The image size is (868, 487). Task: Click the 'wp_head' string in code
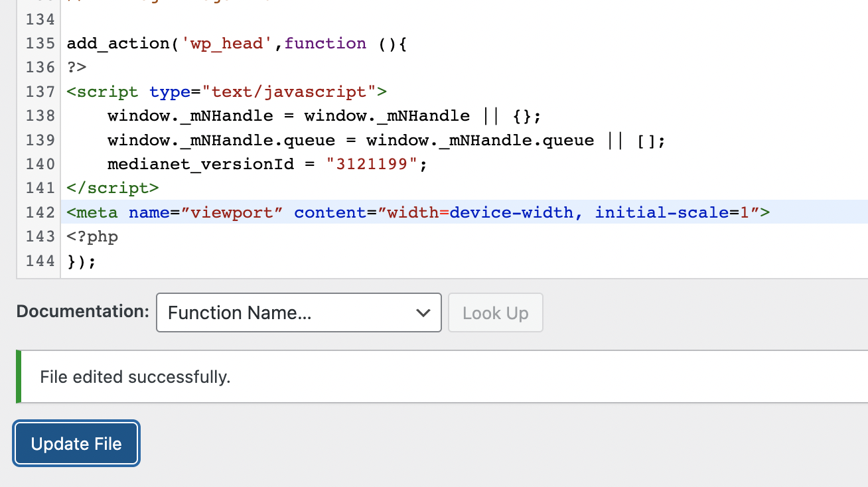227,44
